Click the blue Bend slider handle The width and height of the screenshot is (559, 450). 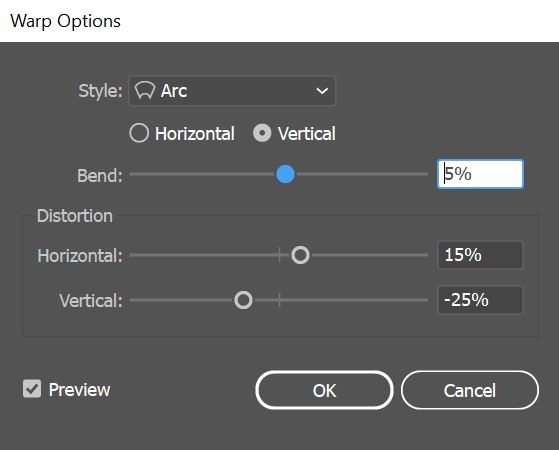point(285,174)
